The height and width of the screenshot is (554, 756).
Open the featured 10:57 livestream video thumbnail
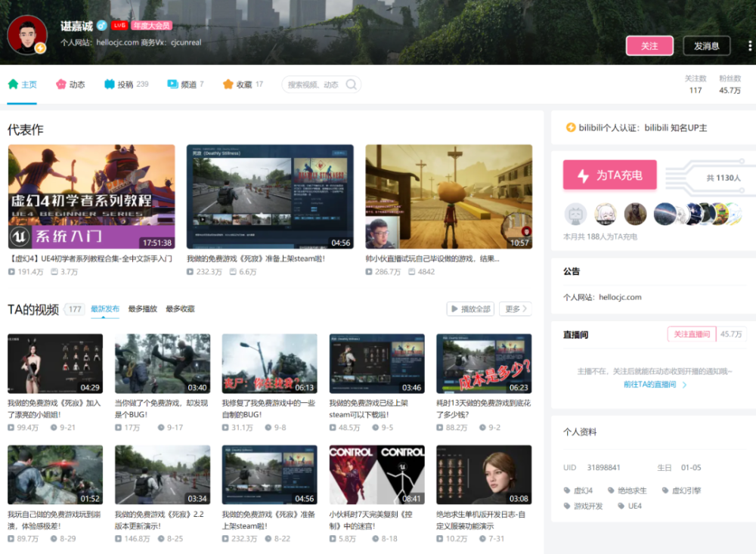[x=449, y=197]
